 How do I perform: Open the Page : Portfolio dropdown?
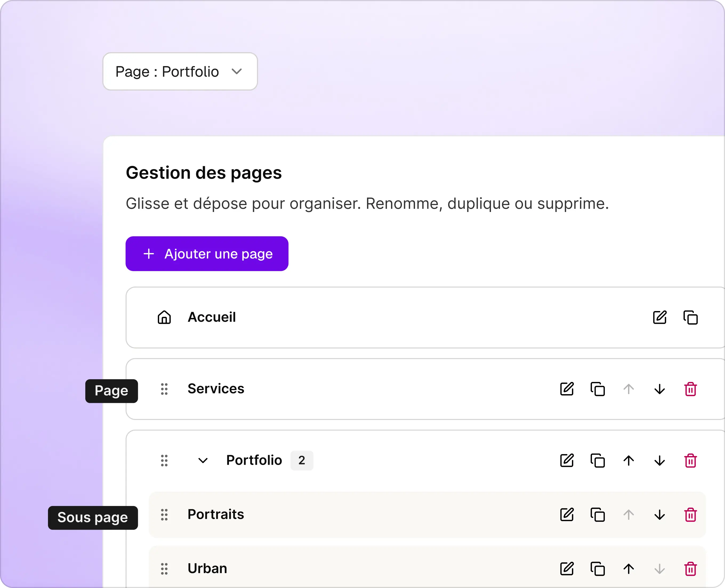point(180,71)
